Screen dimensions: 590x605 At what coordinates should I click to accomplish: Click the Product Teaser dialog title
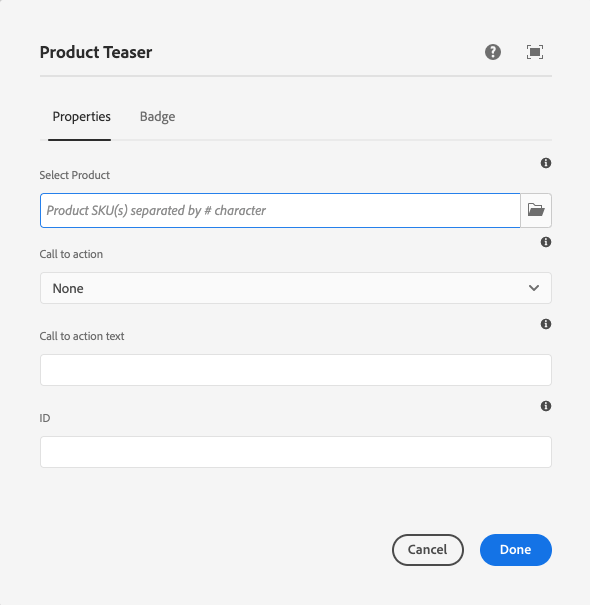(96, 52)
